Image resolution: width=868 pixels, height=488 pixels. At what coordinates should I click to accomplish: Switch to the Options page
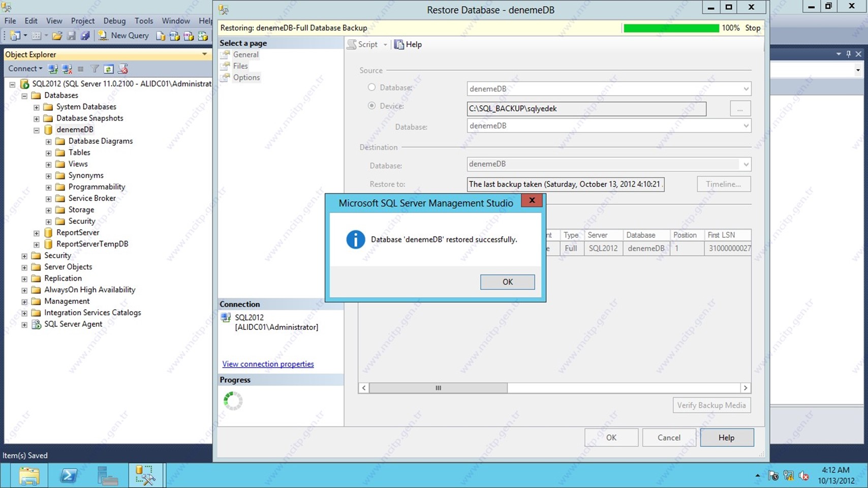(246, 77)
